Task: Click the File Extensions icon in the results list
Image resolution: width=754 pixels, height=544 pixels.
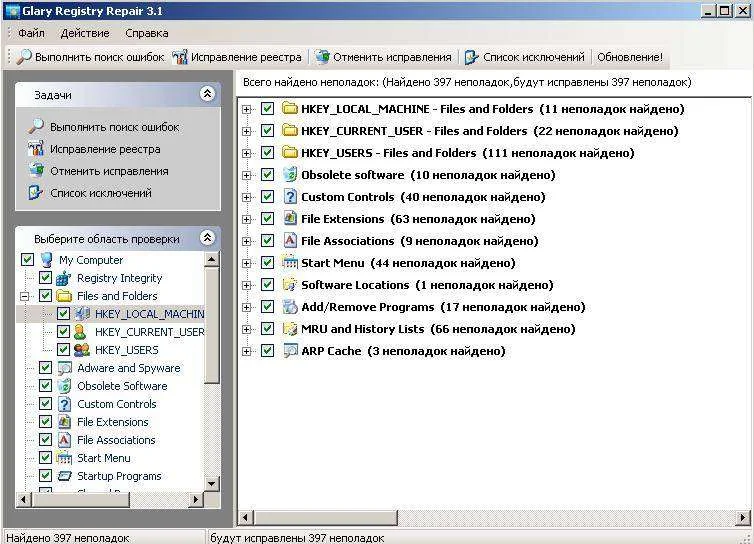Action: pos(290,218)
